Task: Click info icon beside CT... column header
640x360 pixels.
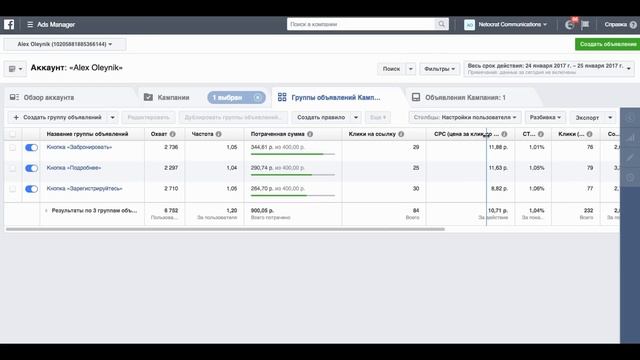Action: pyautogui.click(x=540, y=134)
